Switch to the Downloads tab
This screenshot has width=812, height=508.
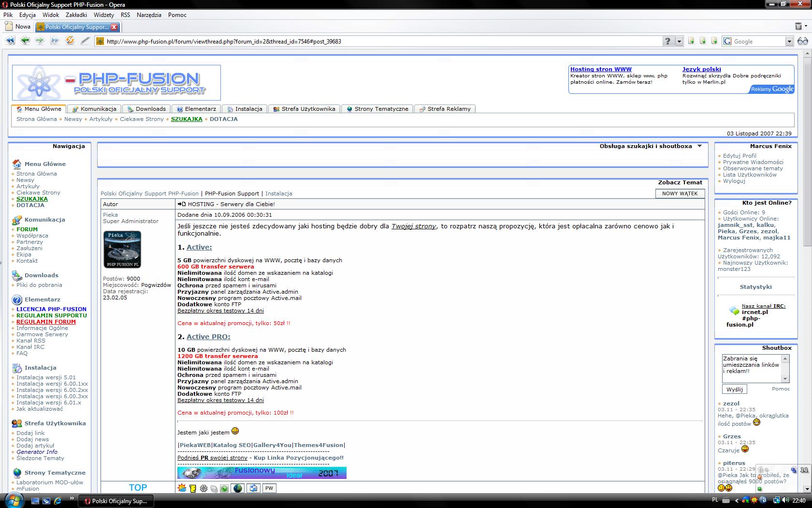[146, 109]
